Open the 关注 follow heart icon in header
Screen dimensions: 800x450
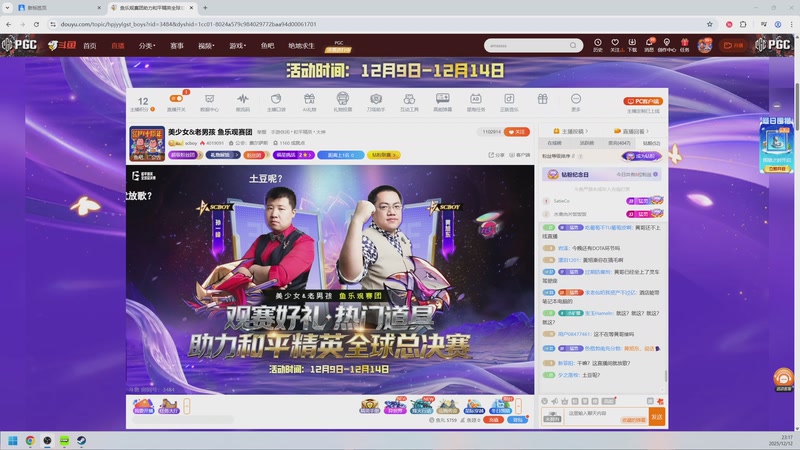pos(615,45)
